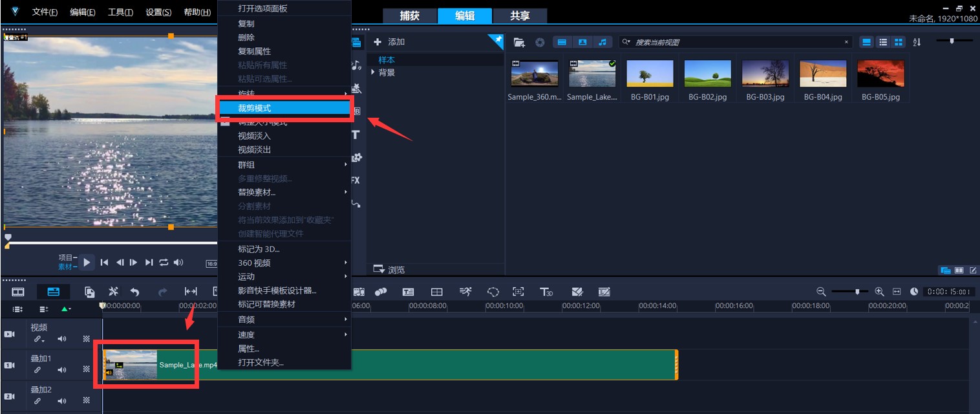
Task: Open preview volume control
Action: tap(178, 262)
